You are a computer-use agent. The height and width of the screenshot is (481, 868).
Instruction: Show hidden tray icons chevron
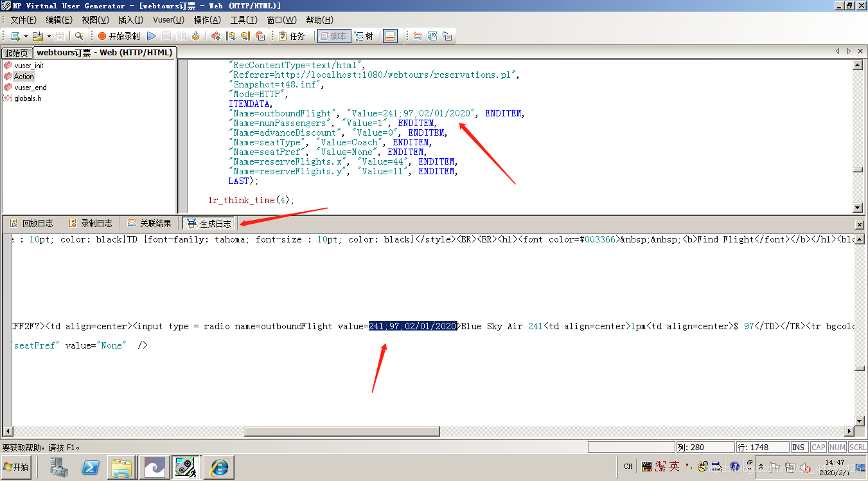click(761, 467)
